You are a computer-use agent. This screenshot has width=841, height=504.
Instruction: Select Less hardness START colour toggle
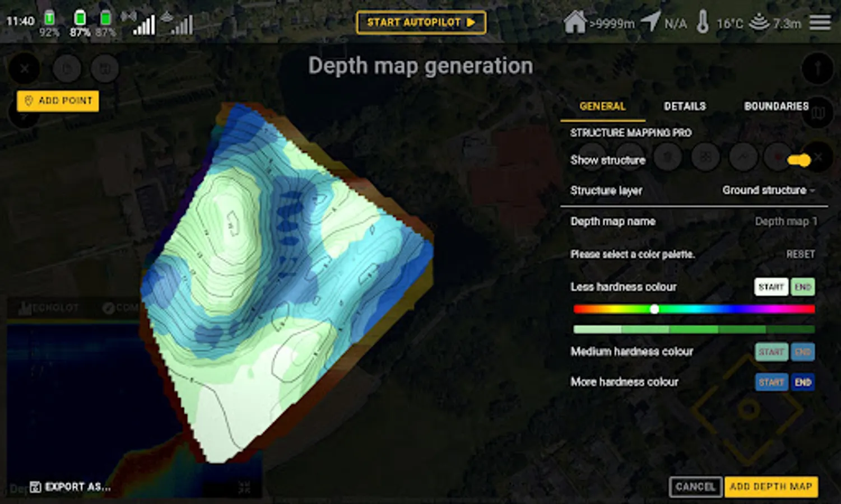771,287
